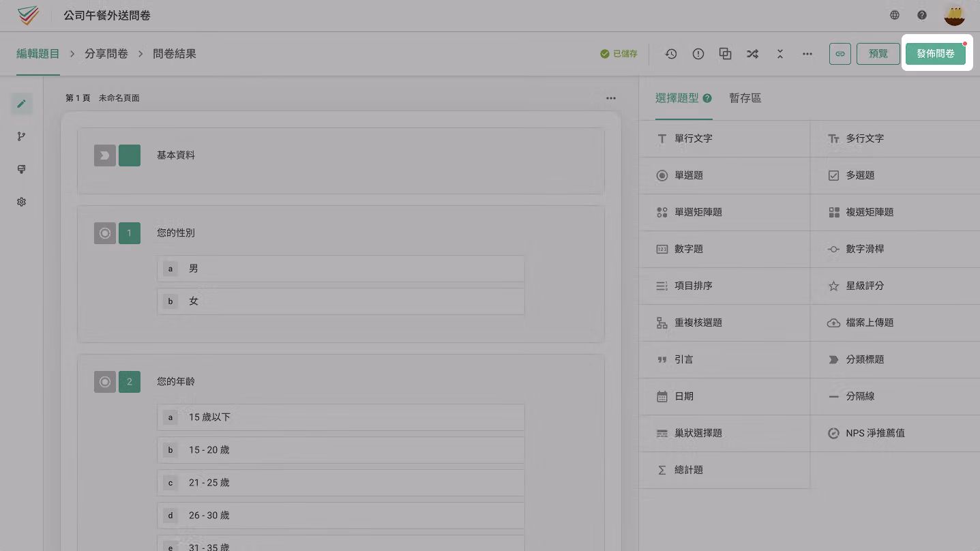Viewport: 980px width, 551px height.
Task: Click the link icon button beside 預覽
Action: (x=840, y=54)
